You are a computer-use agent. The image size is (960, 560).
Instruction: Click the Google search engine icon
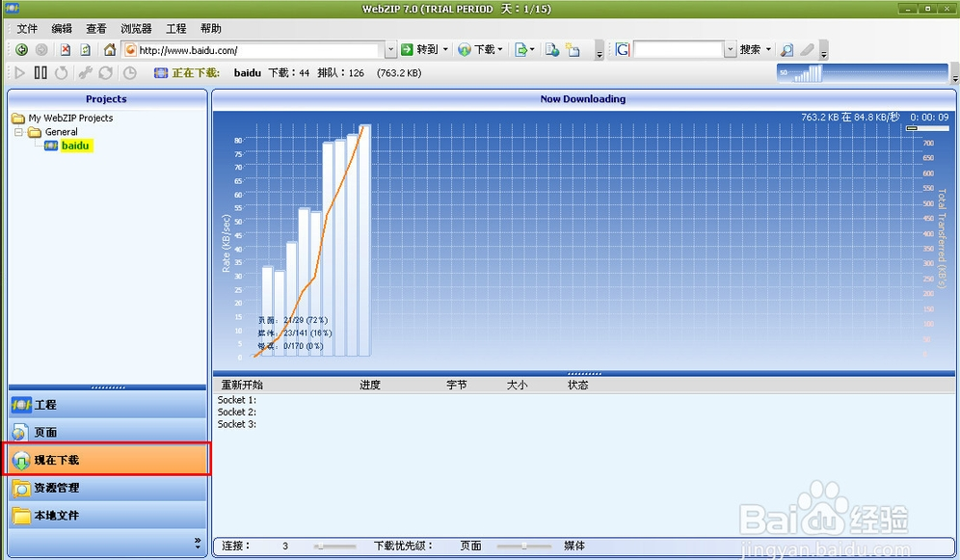pos(623,50)
